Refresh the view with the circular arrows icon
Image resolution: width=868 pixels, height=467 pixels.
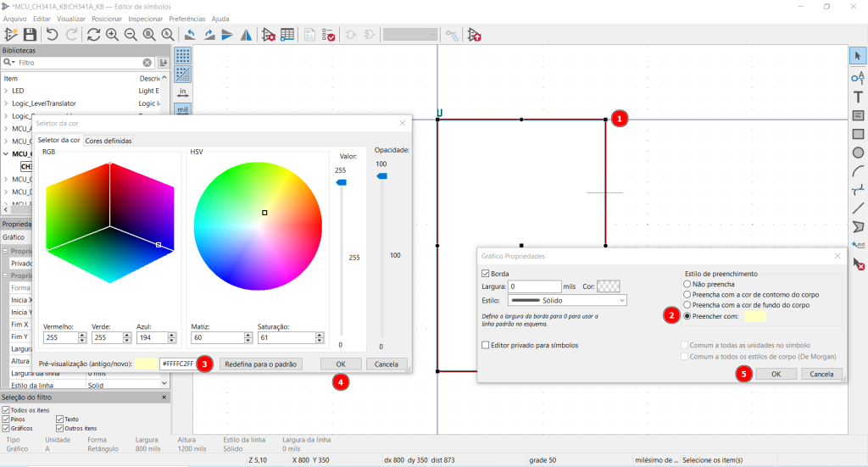(x=93, y=35)
